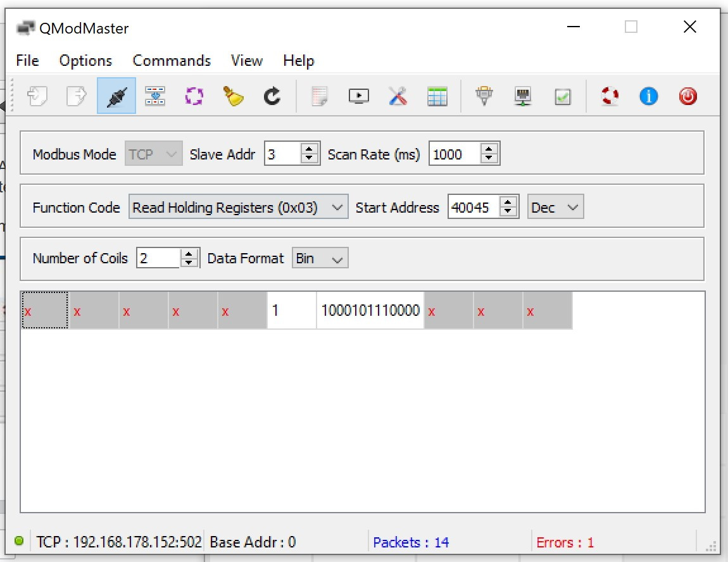The image size is (728, 562).
Task: Click the black circular reset counters arrow
Action: tap(272, 96)
